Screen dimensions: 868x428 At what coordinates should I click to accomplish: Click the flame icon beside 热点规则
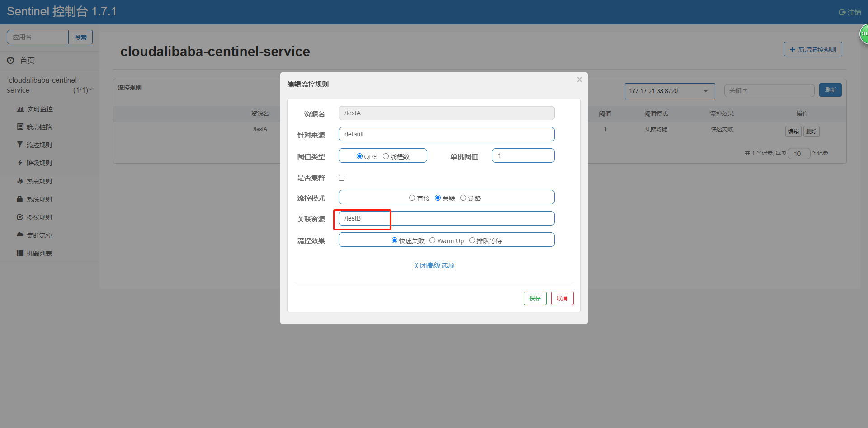[x=20, y=181]
